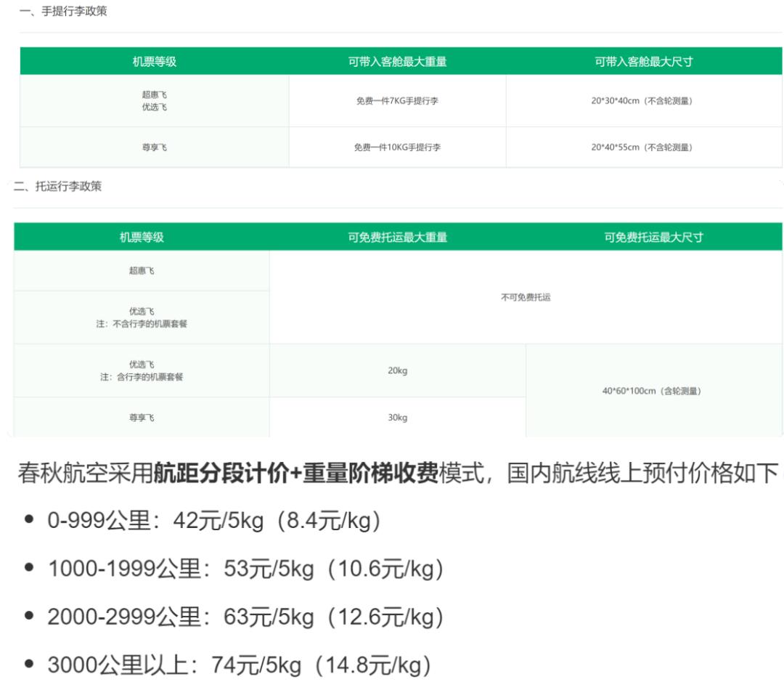The width and height of the screenshot is (784, 682).
Task: Click the 尊享飞 row in carry-on table
Action: [155, 147]
